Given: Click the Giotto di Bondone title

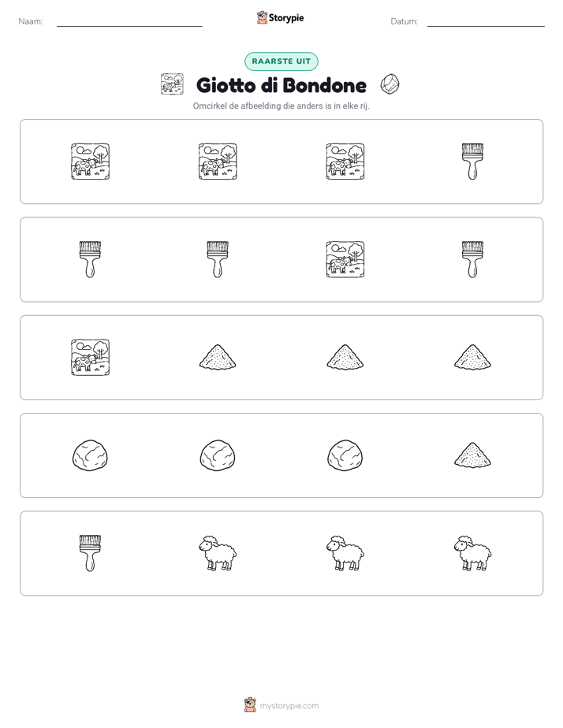Looking at the screenshot, I should point(281,85).
